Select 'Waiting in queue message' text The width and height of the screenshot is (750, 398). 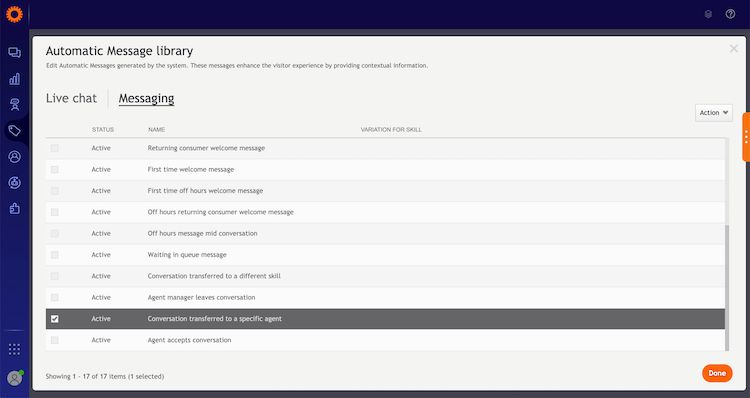pyautogui.click(x=187, y=255)
